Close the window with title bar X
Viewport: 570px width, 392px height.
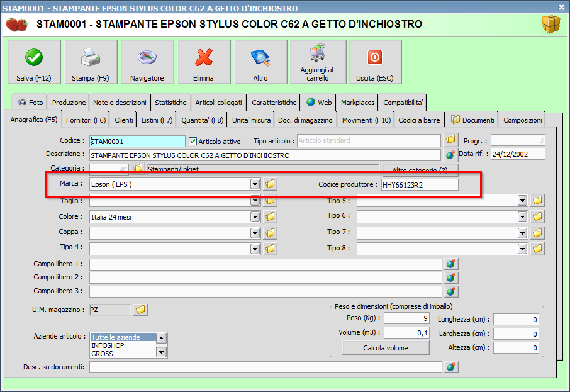pyautogui.click(x=562, y=7)
